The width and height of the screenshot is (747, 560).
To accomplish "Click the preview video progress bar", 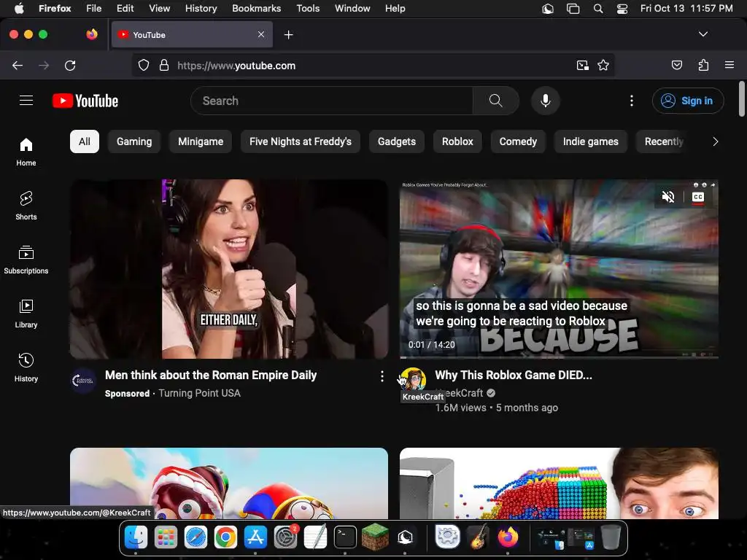I will 559,357.
